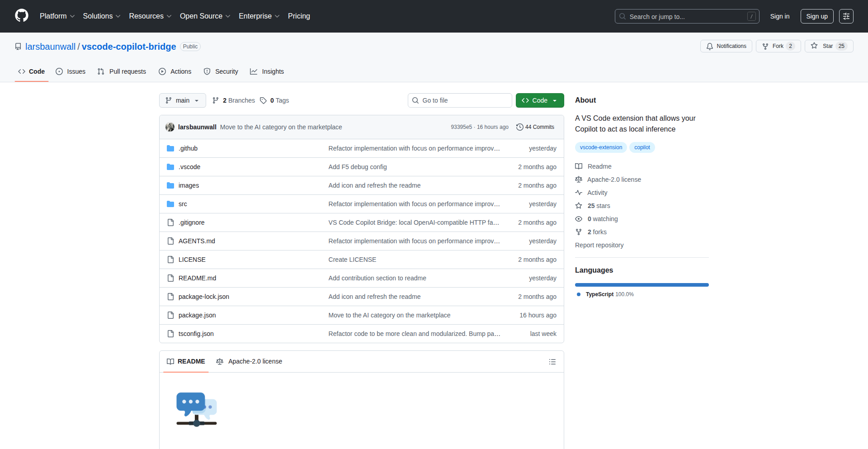
Task: Click the GitHub logo icon
Action: [x=22, y=16]
